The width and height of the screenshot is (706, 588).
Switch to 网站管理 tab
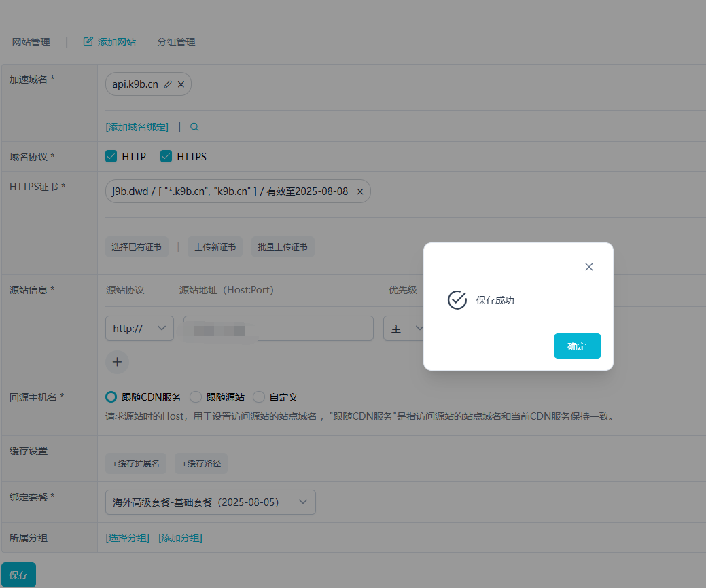tap(31, 42)
